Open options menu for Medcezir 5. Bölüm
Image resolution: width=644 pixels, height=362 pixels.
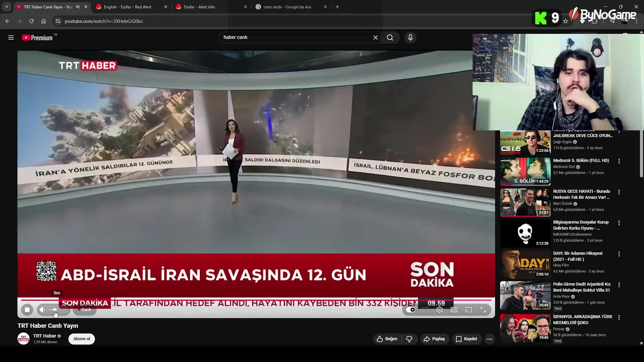619,161
